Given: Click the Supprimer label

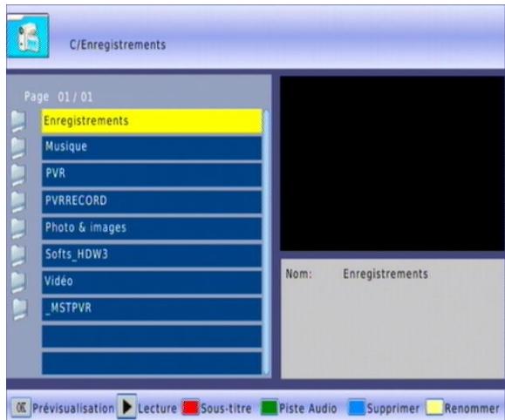Looking at the screenshot, I should click(393, 409).
